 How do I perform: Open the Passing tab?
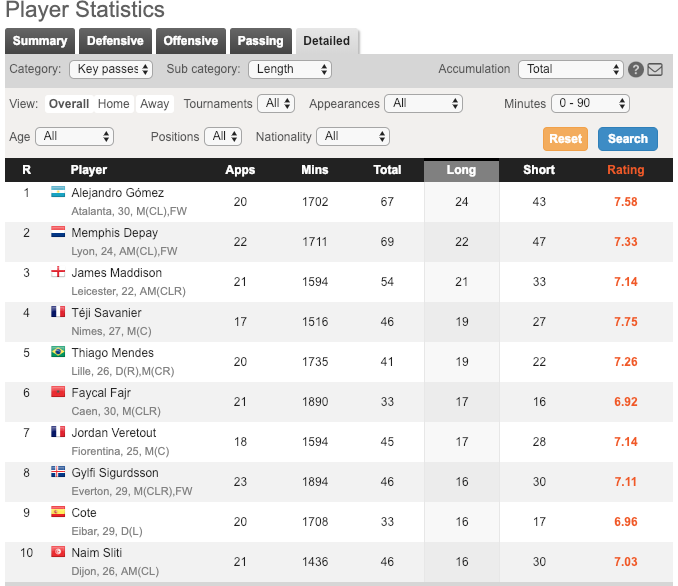pos(260,41)
